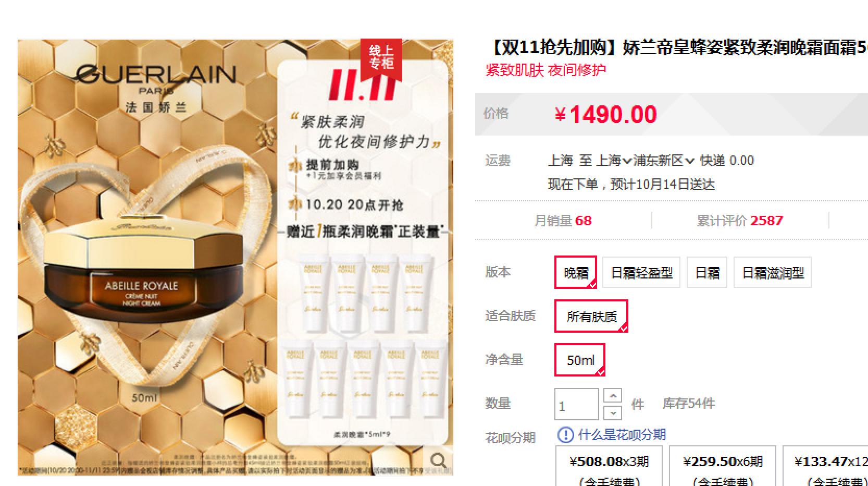Increase quantity with the up arrow
The image size is (868, 486).
(613, 396)
